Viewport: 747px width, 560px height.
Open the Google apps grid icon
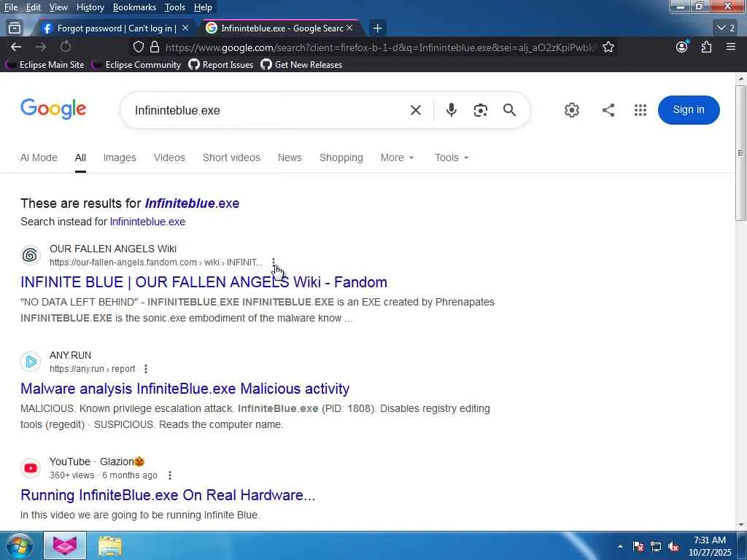point(640,110)
